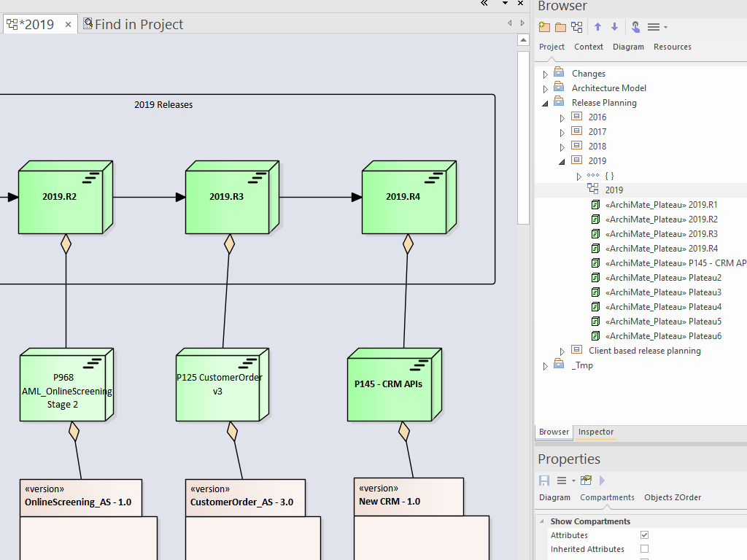Collapse the Show Compartments section

[x=542, y=521]
